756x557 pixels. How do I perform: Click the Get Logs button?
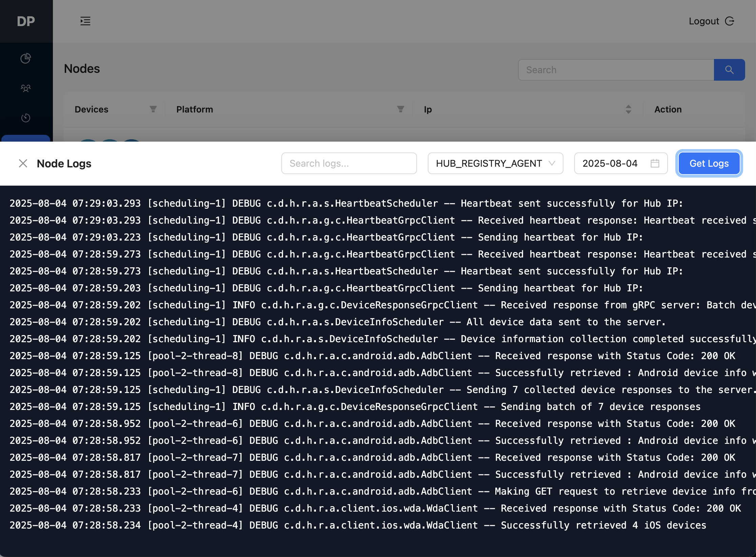[709, 163]
